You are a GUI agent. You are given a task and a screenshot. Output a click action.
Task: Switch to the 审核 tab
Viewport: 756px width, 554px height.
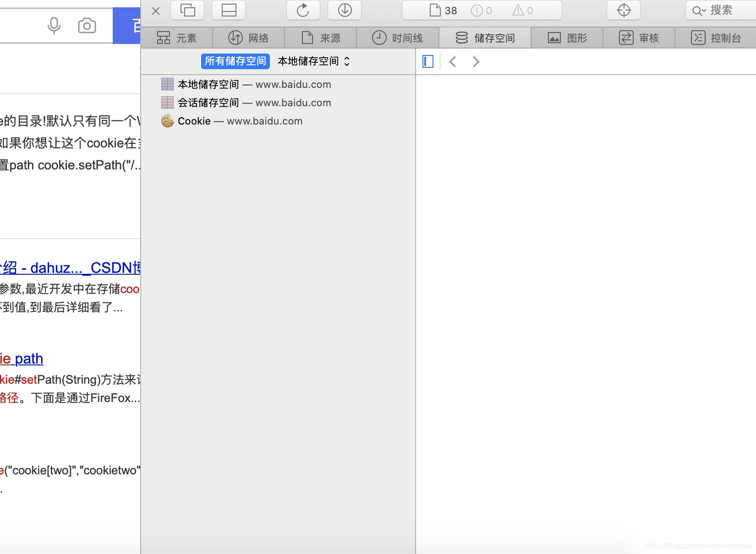tap(639, 38)
